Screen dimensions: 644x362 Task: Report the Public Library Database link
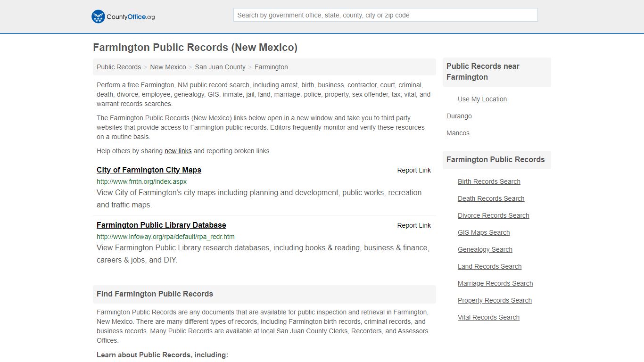click(x=414, y=225)
